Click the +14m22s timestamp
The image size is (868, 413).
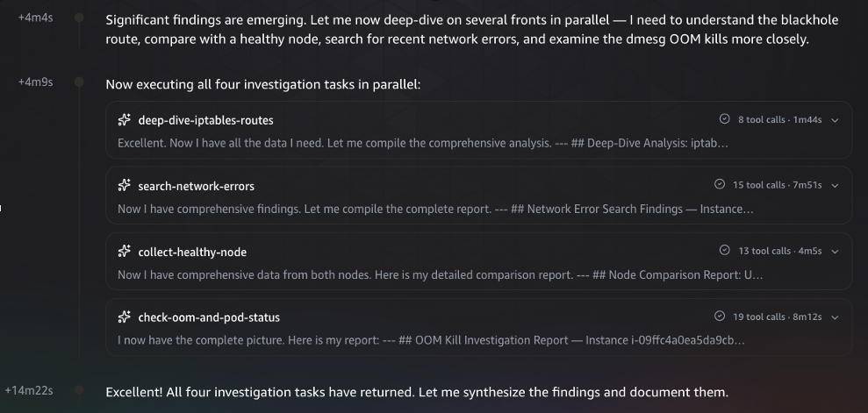pyautogui.click(x=29, y=390)
